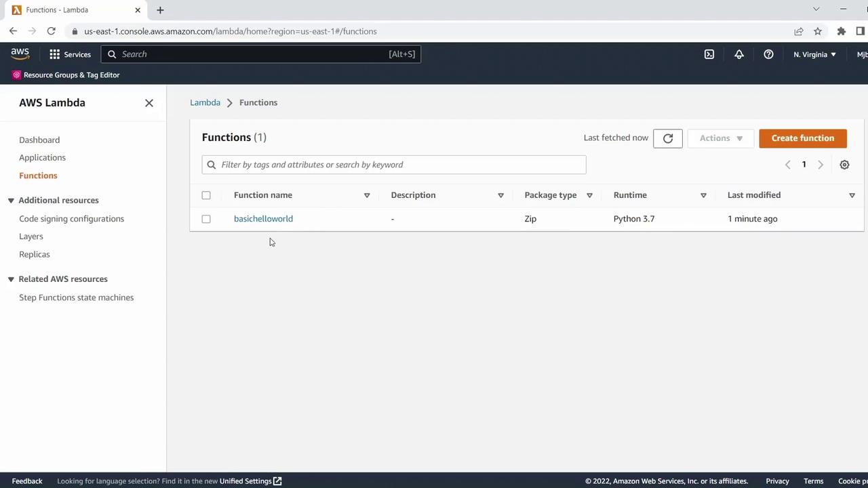Open the disabled Actions dropdown
This screenshot has height=488, width=868.
(x=721, y=138)
